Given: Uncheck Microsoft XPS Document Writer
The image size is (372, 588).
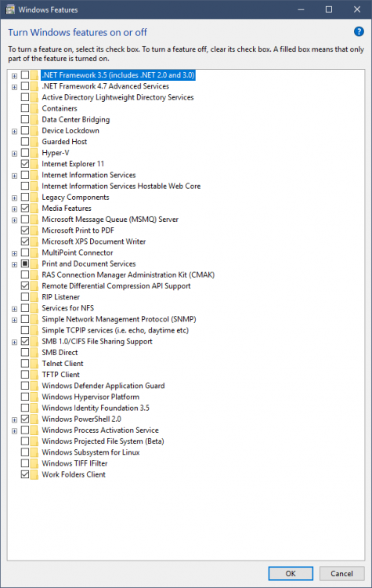Looking at the screenshot, I should tap(25, 241).
